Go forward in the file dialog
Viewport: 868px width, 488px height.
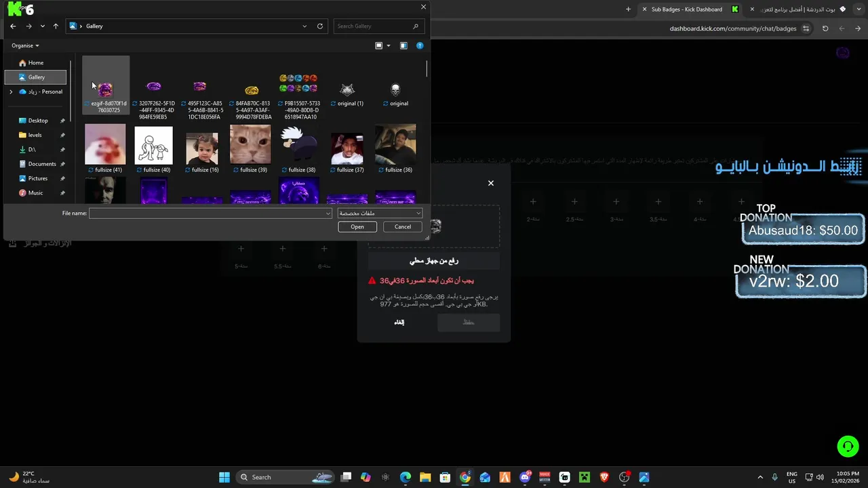[28, 26]
